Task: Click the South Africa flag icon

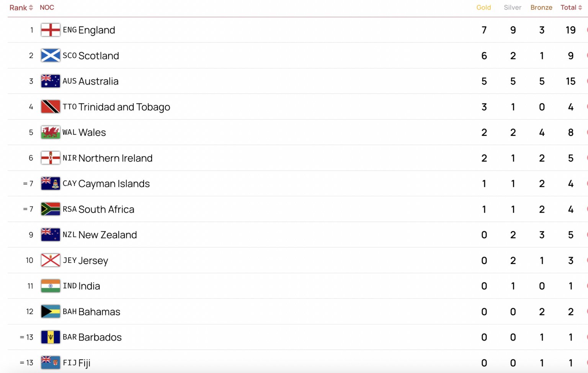Action: [51, 209]
